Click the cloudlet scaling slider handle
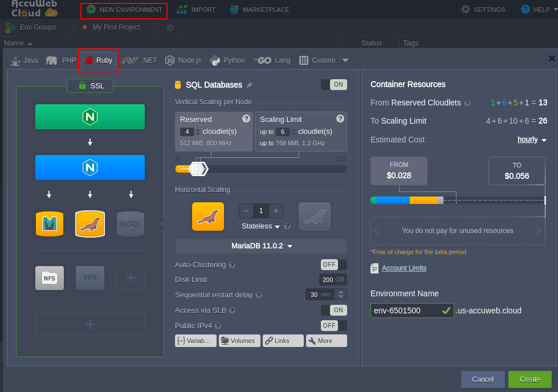 (x=198, y=169)
